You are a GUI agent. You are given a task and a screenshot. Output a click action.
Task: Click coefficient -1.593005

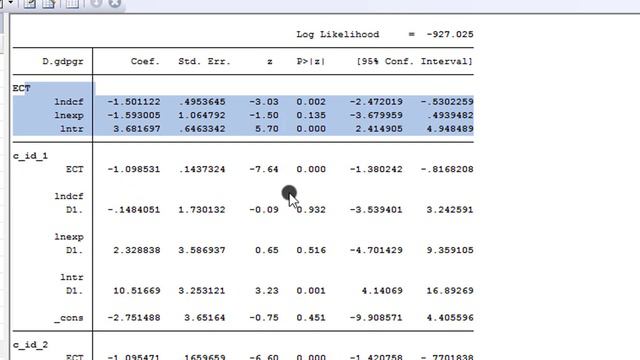pyautogui.click(x=133, y=116)
